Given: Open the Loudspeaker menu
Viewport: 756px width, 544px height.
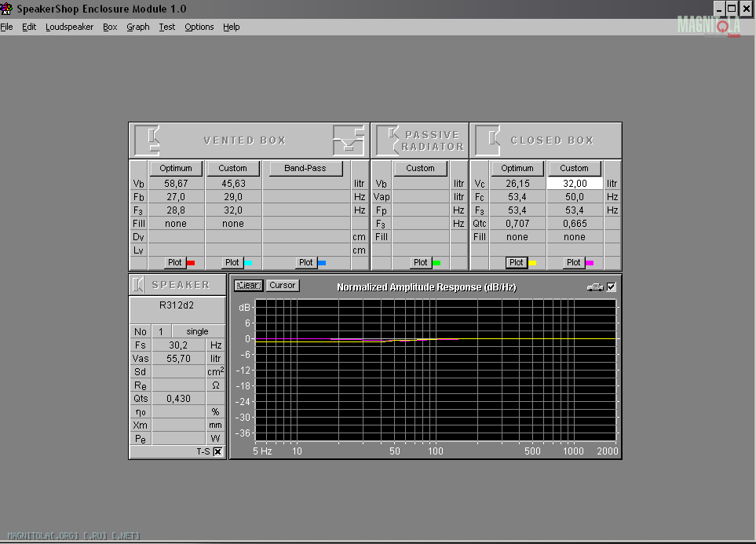Looking at the screenshot, I should tap(69, 27).
